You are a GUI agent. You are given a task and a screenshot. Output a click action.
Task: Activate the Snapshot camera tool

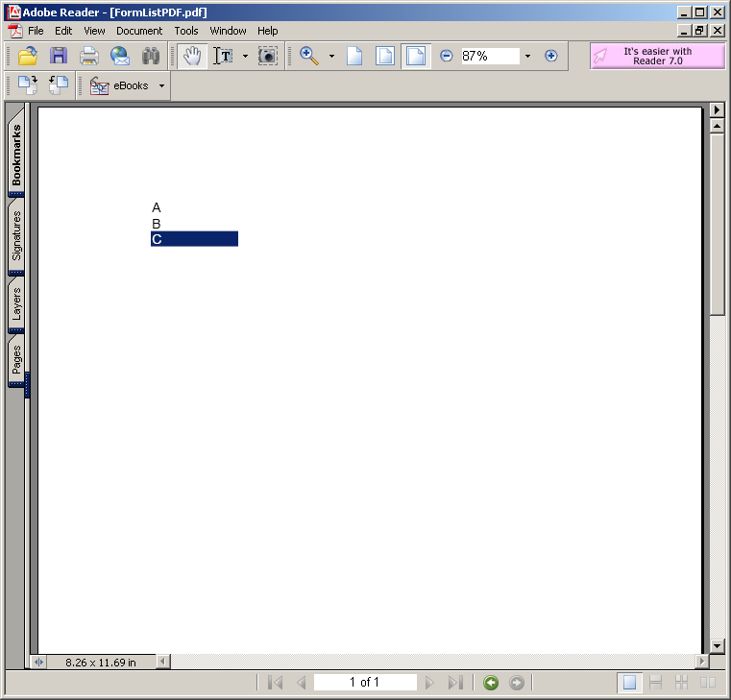coord(268,56)
